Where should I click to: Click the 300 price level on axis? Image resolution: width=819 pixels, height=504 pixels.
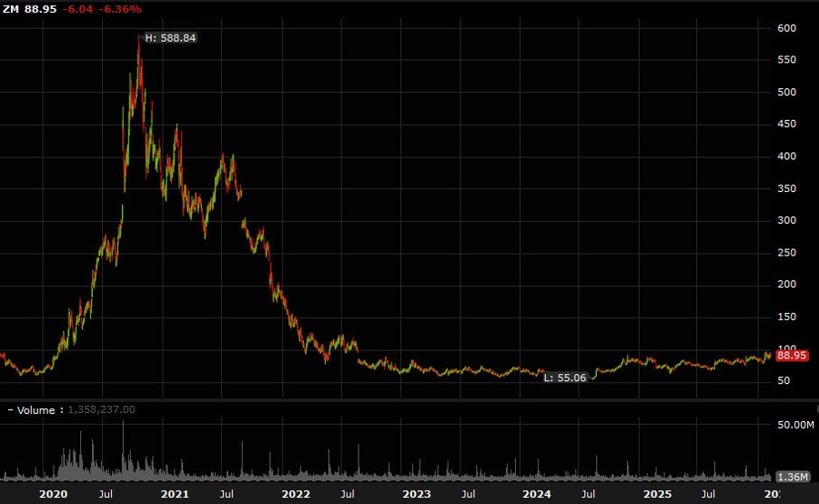[x=787, y=220]
